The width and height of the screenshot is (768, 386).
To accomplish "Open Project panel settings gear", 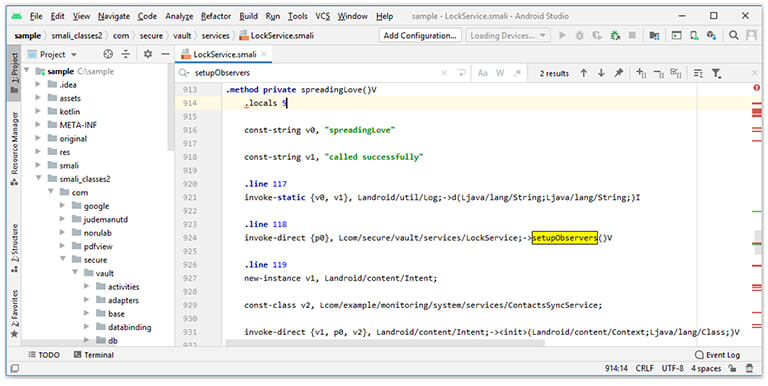I will (x=147, y=54).
